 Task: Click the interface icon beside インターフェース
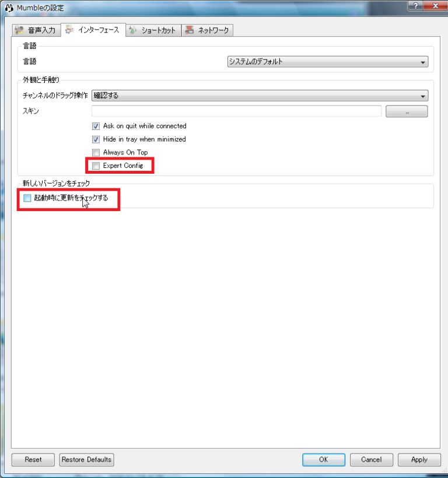[69, 30]
